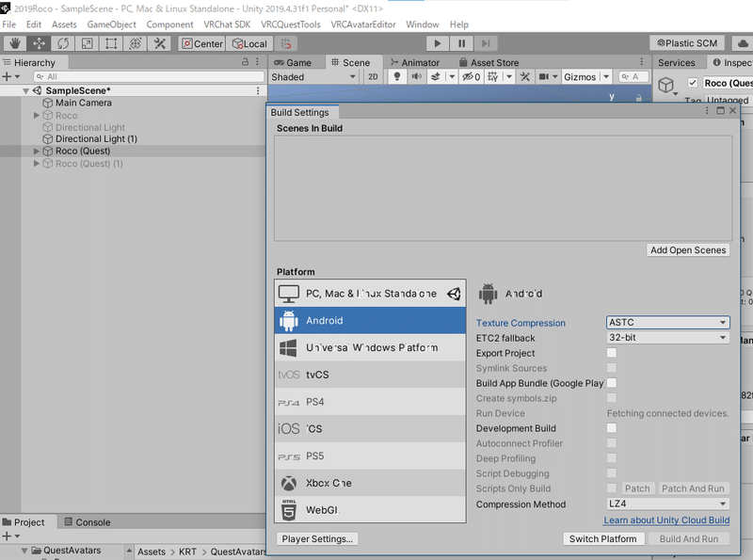The width and height of the screenshot is (753, 560).
Task: Open component editor tools panel icon
Action: pyautogui.click(x=525, y=76)
